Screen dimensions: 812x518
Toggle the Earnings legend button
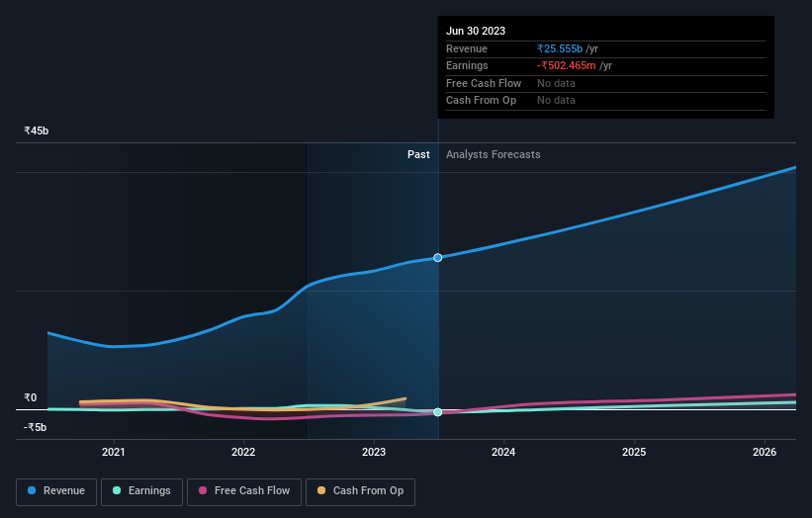[x=141, y=491]
